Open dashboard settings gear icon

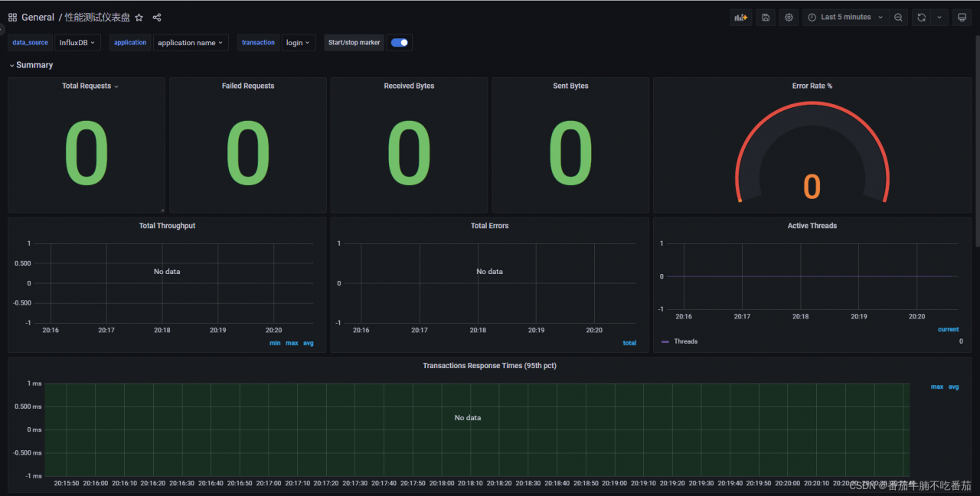(789, 18)
